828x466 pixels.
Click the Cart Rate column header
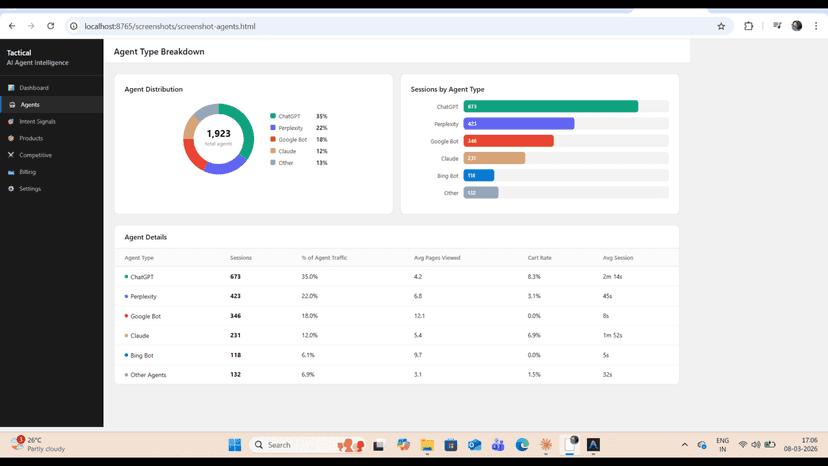coord(540,258)
